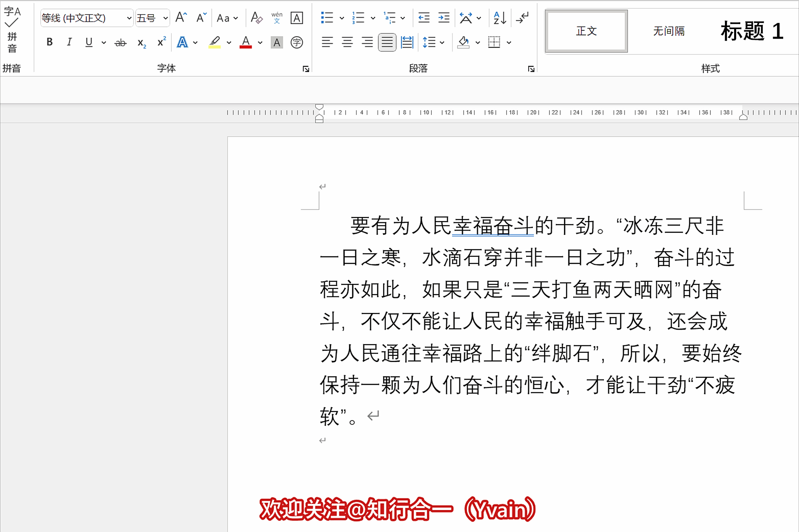
Task: Open the font size 五号 dropdown
Action: [165, 18]
